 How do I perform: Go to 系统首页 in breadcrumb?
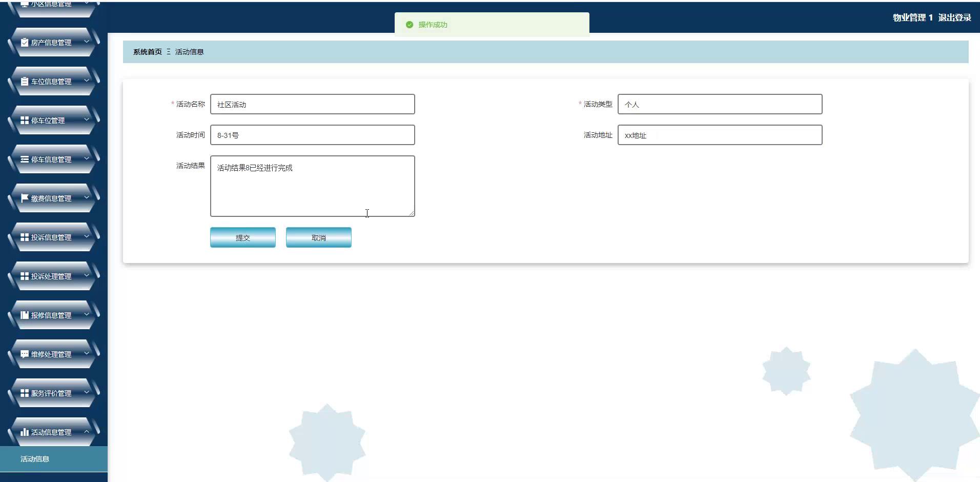pos(148,52)
